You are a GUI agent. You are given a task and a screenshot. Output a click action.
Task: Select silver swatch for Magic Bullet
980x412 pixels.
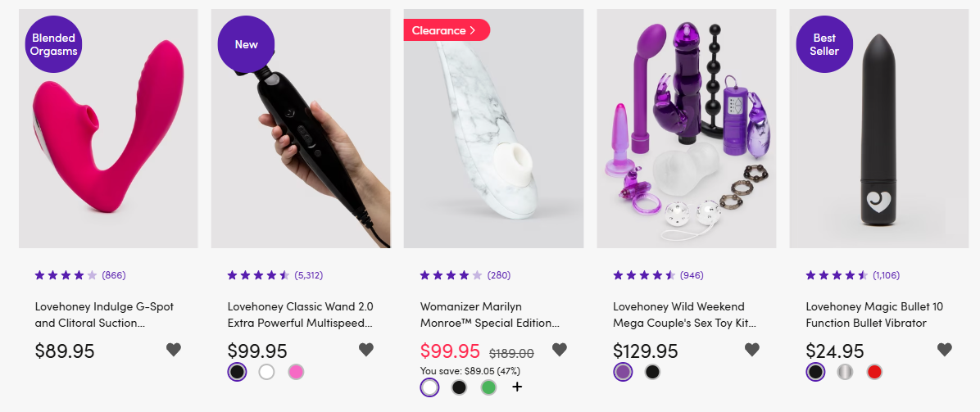click(844, 372)
